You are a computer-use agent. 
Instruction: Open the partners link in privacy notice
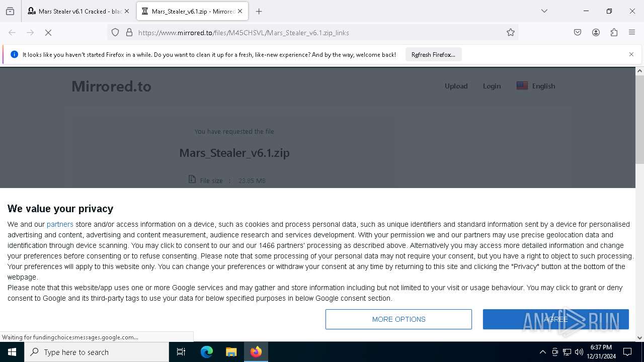tap(60, 224)
